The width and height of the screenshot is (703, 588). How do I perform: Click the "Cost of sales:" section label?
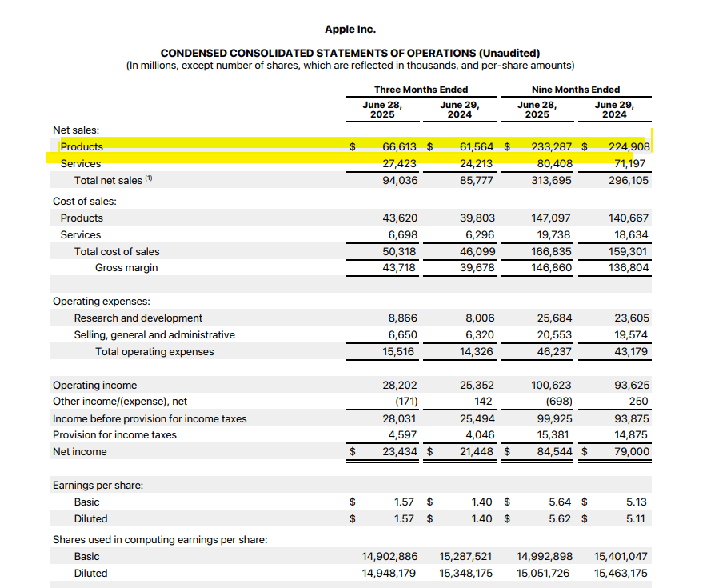point(85,202)
